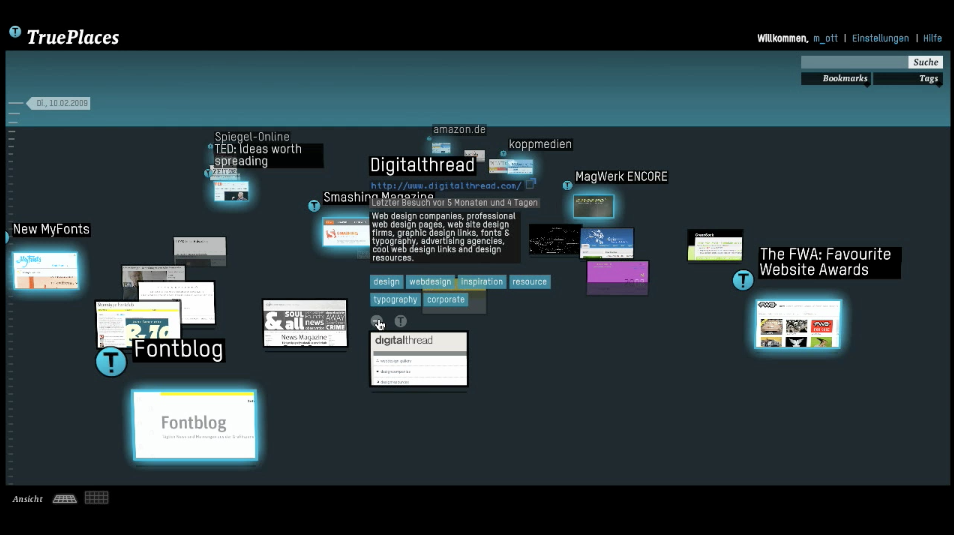The width and height of the screenshot is (954, 535).
Task: Click the T marker beside MagWerk ENCORE
Action: [x=567, y=185]
